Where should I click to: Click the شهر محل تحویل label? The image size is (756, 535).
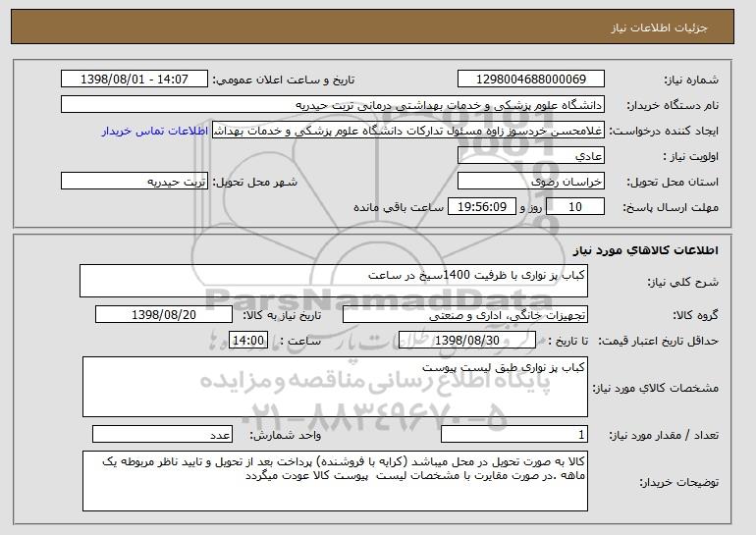255,182
